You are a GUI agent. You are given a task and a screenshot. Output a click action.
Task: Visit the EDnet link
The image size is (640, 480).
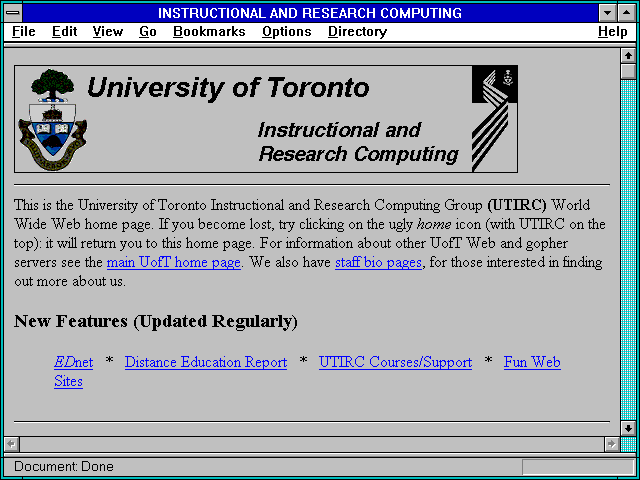(73, 362)
